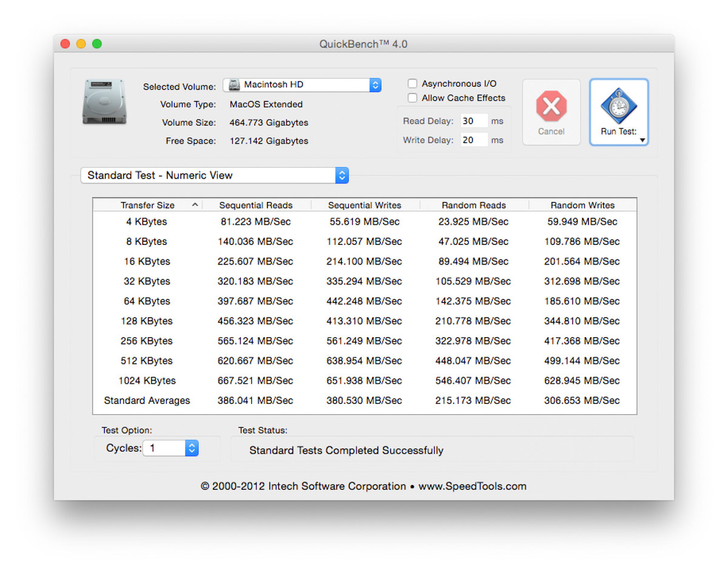Open the Standard Test - Numeric View dropdown
The width and height of the screenshot is (728, 573).
tap(215, 175)
